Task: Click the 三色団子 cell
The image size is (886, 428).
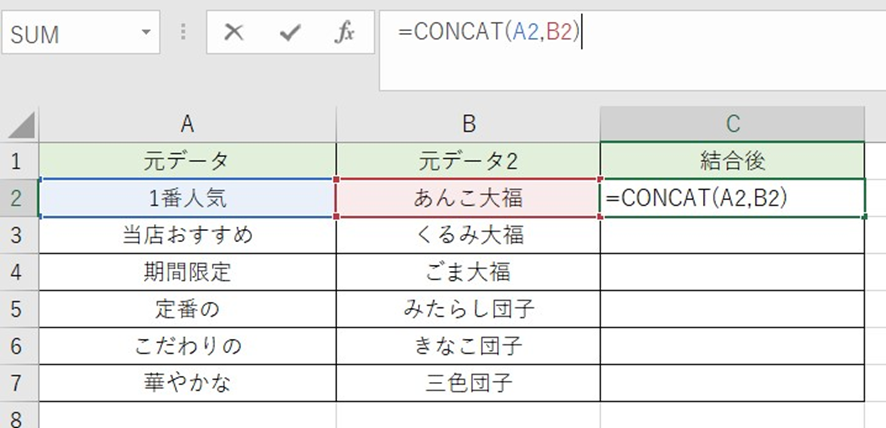Action: click(x=468, y=383)
